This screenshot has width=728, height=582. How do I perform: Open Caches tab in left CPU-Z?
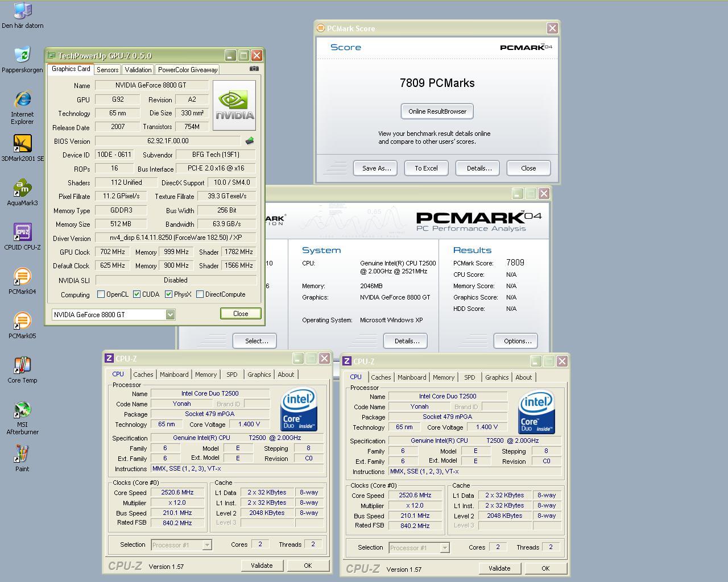143,375
